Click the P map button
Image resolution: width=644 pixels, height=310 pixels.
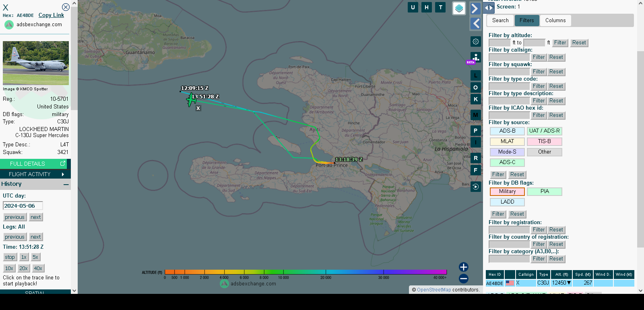[476, 131]
